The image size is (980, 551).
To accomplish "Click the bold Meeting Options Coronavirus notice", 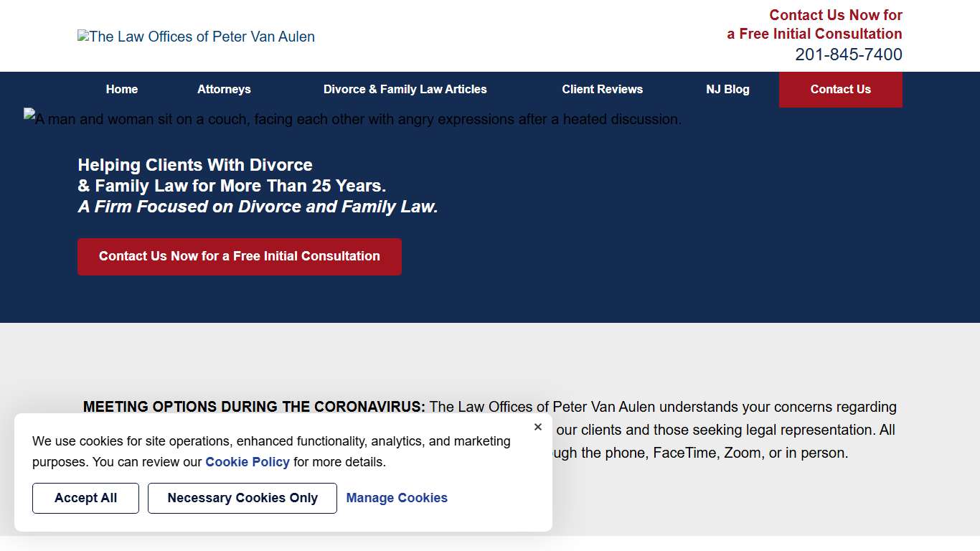I will (254, 407).
